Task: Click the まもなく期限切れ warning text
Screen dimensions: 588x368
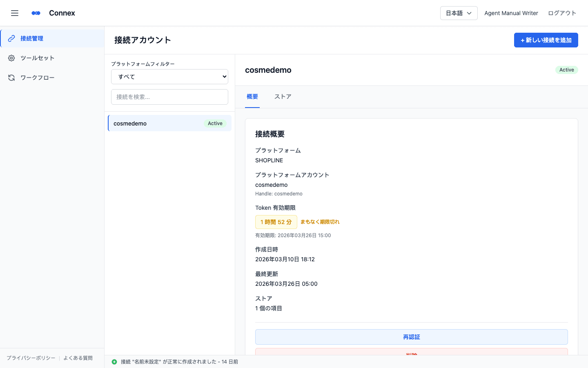Action: point(320,222)
